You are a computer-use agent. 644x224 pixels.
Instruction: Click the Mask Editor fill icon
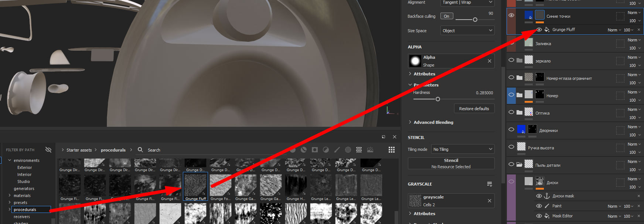tap(547, 216)
